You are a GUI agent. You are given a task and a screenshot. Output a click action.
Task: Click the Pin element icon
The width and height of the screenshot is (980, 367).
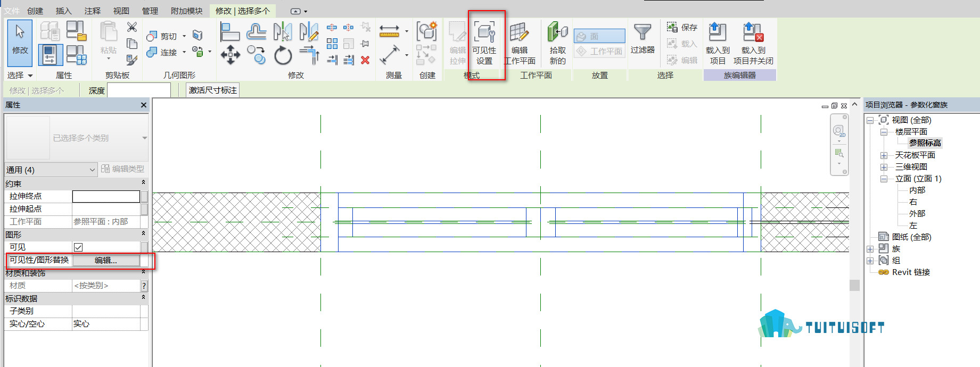[365, 43]
